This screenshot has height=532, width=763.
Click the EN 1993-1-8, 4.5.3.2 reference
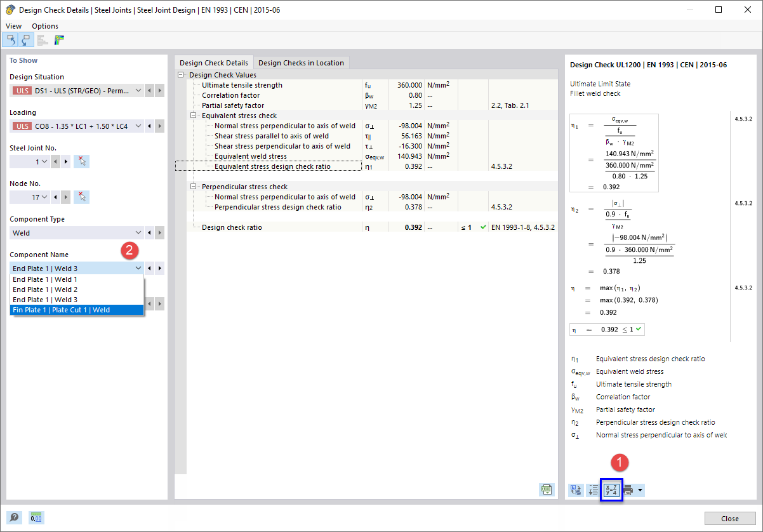[x=523, y=227]
